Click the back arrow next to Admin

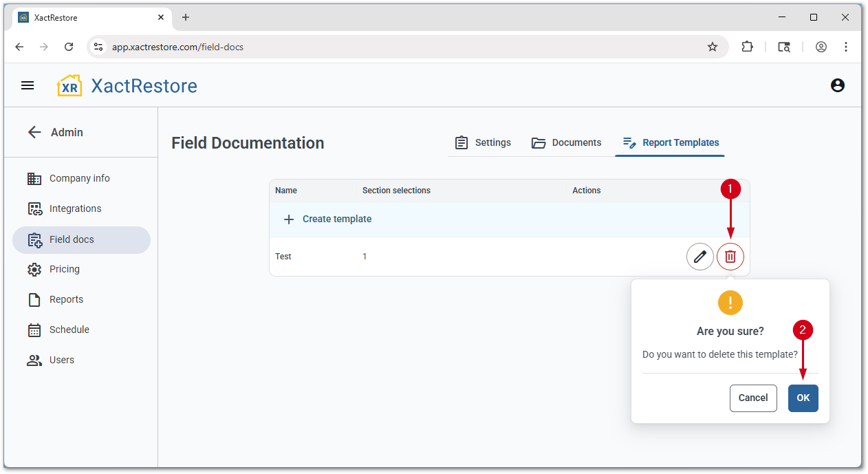pyautogui.click(x=34, y=132)
